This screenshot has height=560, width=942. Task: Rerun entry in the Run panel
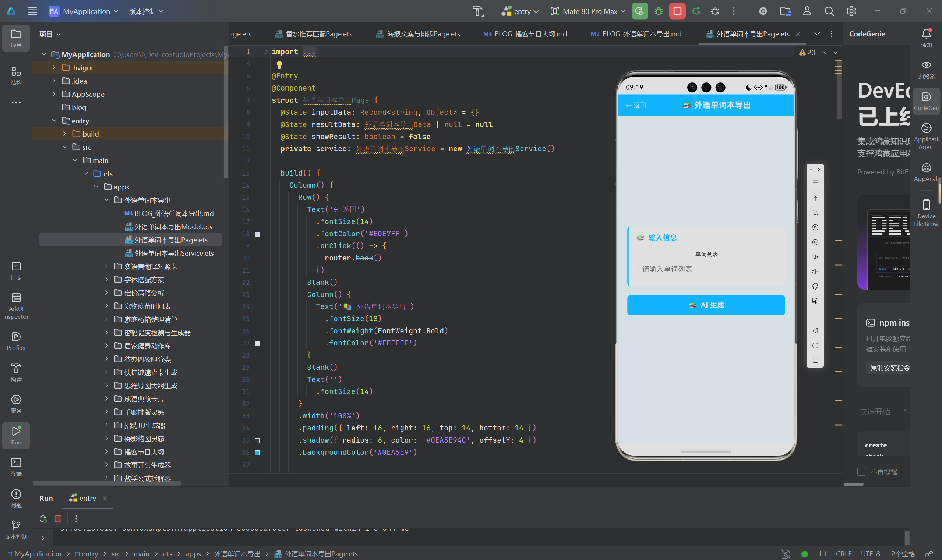point(43,519)
